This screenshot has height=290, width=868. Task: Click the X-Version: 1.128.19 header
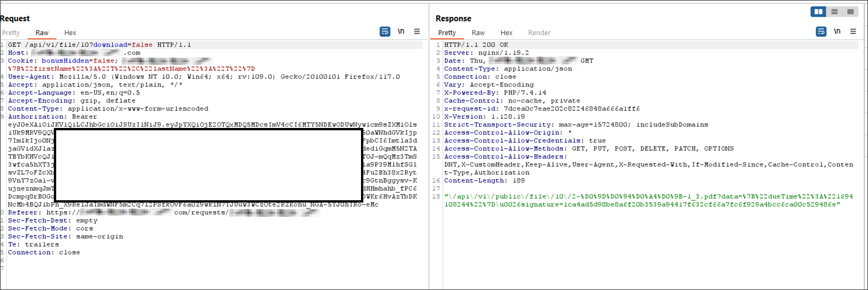(x=484, y=117)
